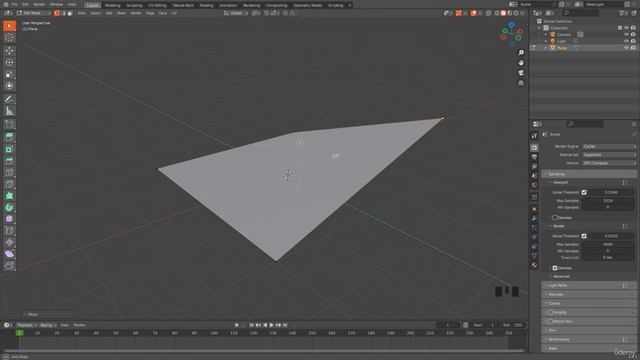Select the Extrude Region tool

(x=9, y=137)
